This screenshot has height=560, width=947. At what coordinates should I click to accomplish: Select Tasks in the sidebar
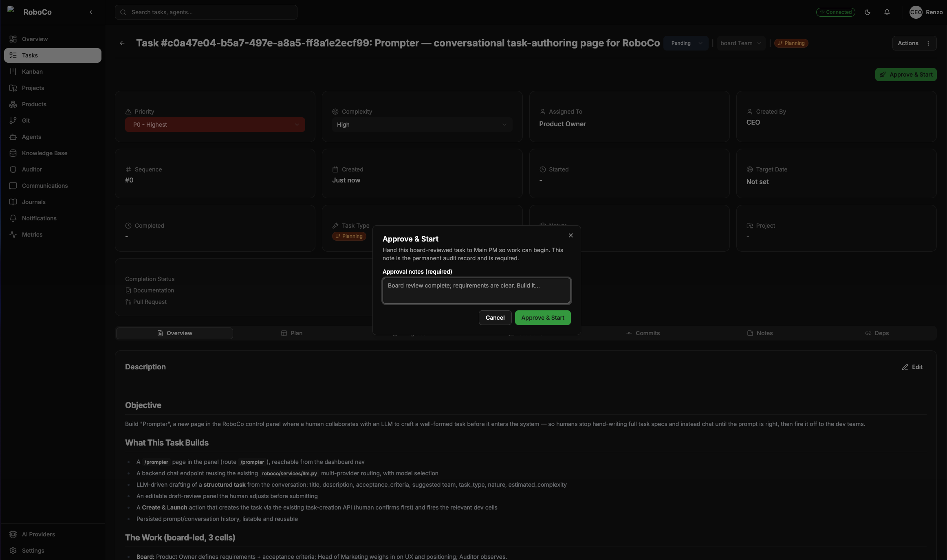[x=53, y=55]
